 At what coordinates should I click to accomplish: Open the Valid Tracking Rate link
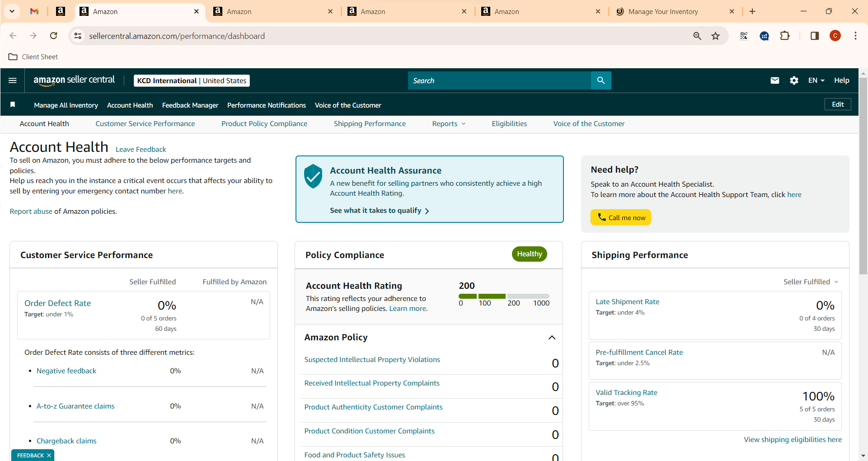pyautogui.click(x=626, y=392)
